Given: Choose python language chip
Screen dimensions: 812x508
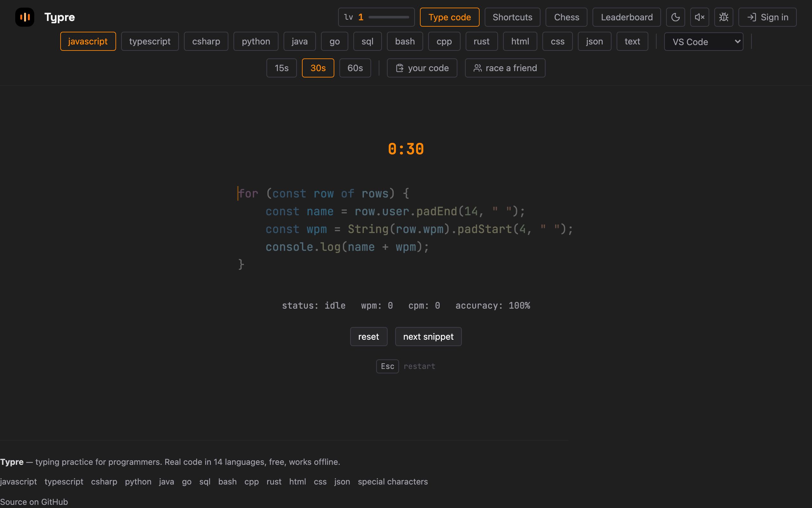Looking at the screenshot, I should coord(256,41).
